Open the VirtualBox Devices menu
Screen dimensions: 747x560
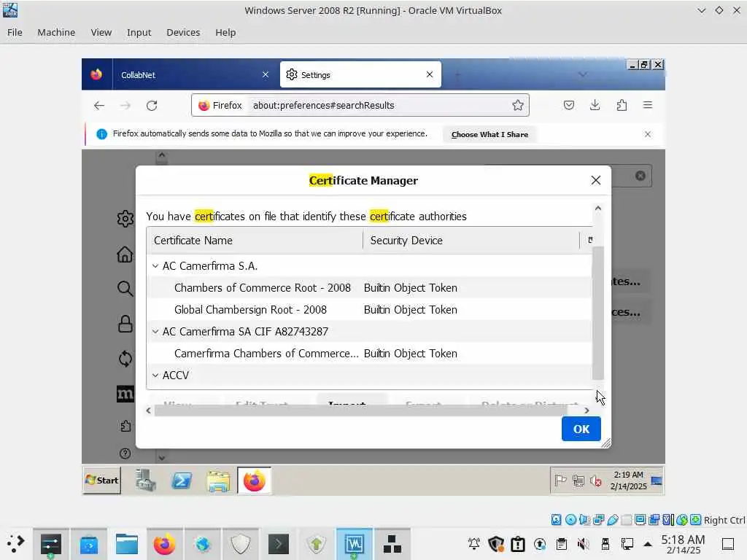pyautogui.click(x=183, y=32)
